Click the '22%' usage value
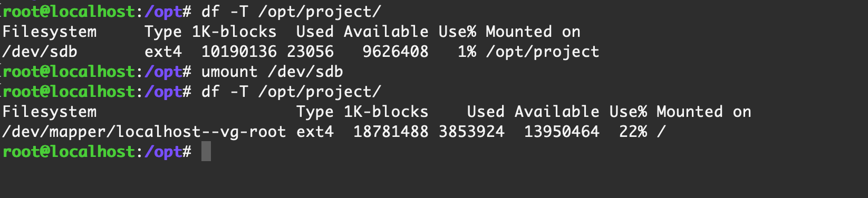 click(x=633, y=132)
